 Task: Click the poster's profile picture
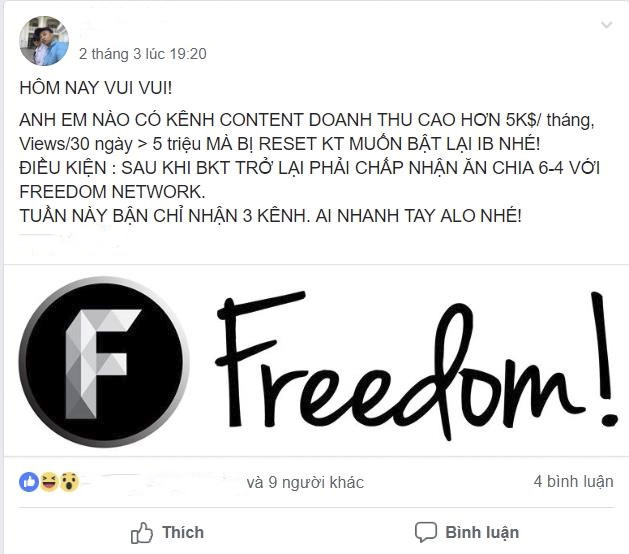[x=44, y=41]
